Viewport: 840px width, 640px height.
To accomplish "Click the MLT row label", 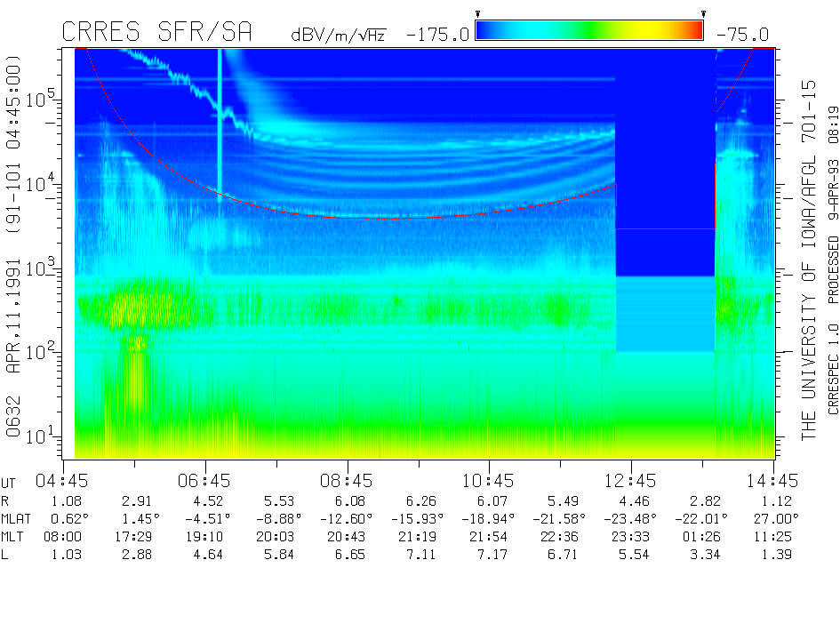I will click(x=14, y=537).
